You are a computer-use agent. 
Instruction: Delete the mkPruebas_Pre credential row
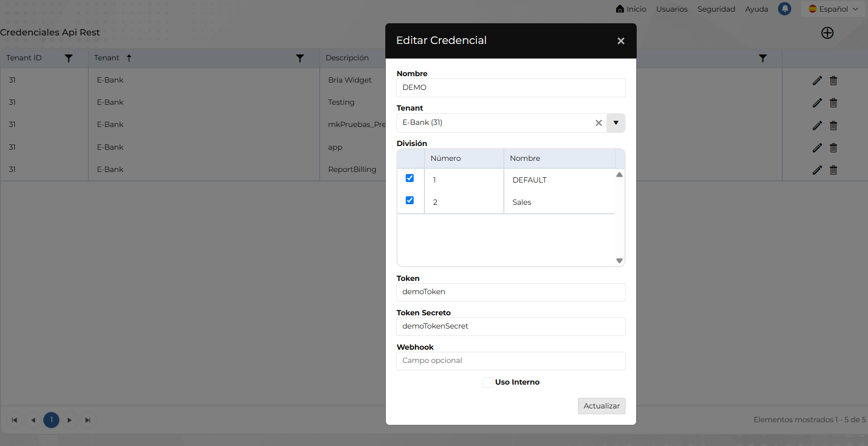(x=834, y=125)
